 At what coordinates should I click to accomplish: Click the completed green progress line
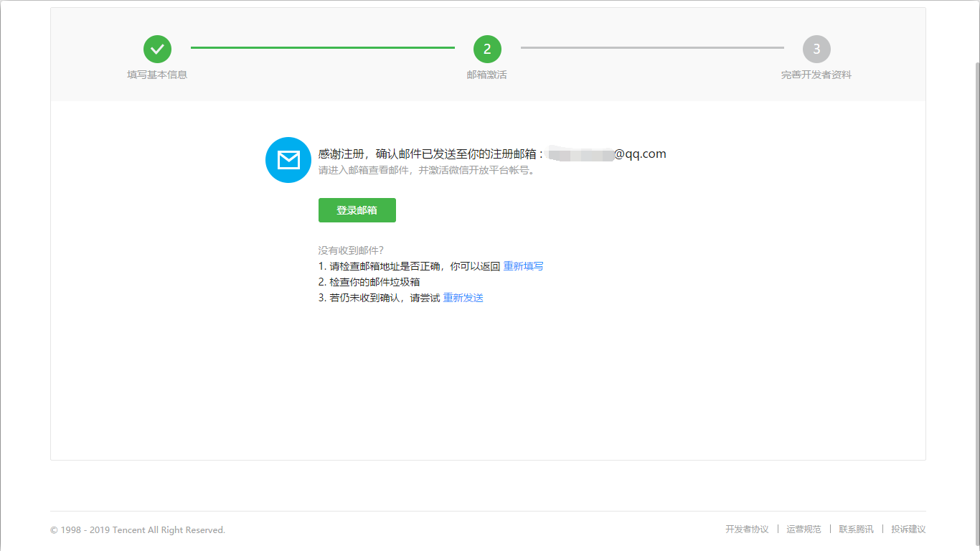click(x=323, y=50)
